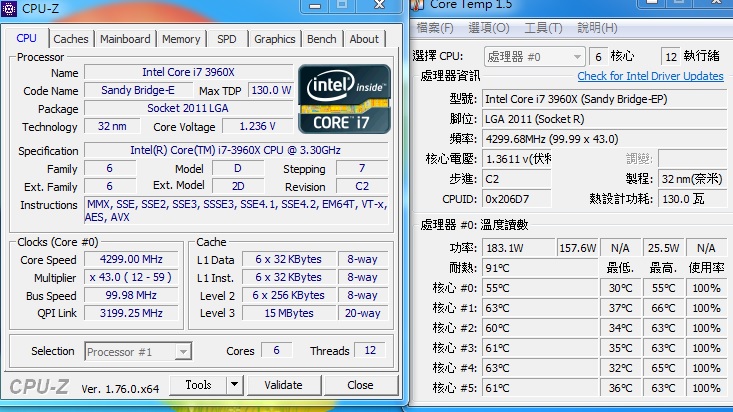Open the 工具(T) menu in Core Temp

(543, 28)
